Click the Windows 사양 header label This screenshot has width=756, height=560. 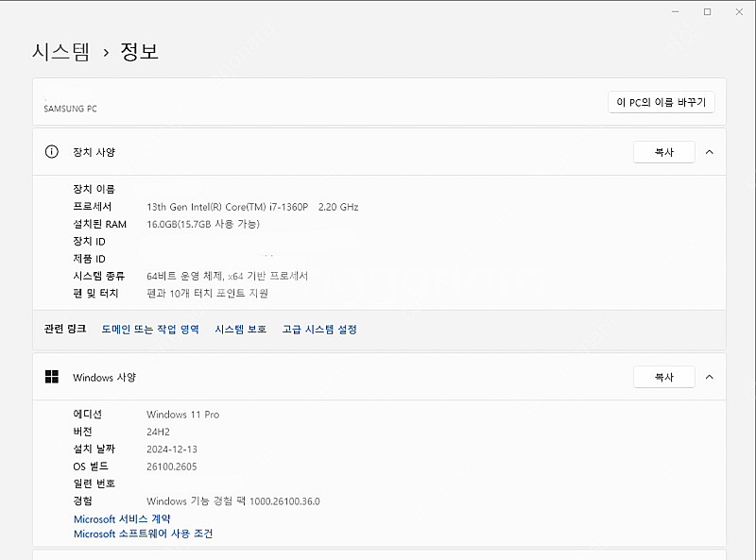coord(105,378)
